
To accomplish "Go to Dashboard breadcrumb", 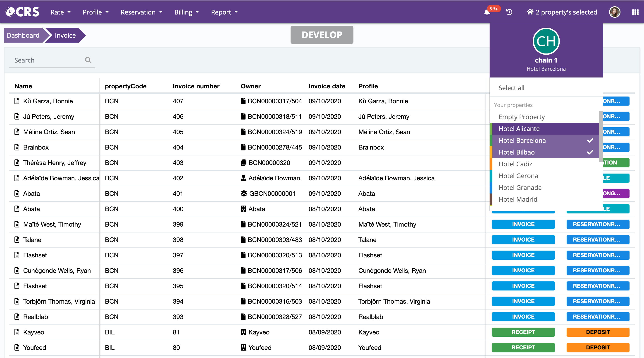I will click(x=23, y=35).
